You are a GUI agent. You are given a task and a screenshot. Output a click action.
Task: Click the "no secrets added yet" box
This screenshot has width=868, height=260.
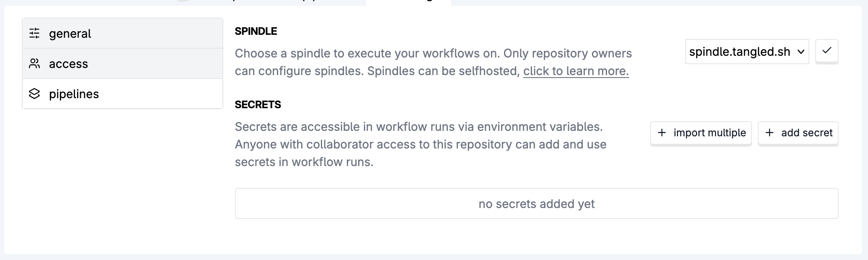click(536, 203)
